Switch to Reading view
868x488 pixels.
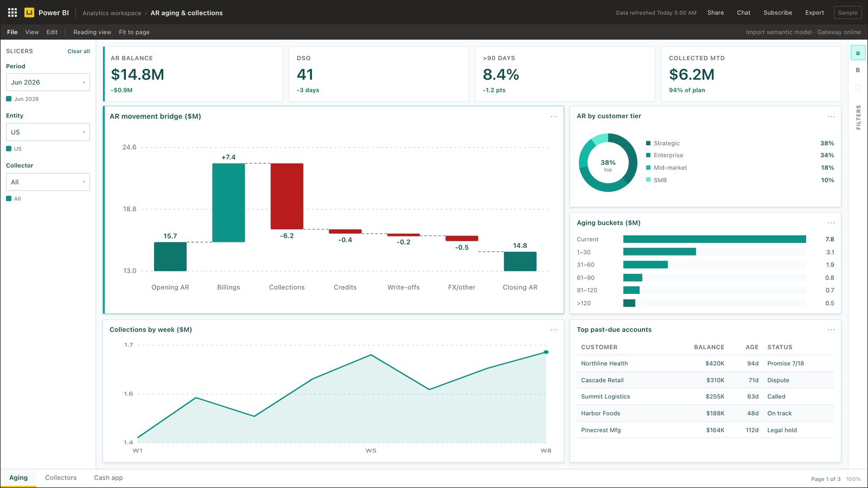coord(92,32)
